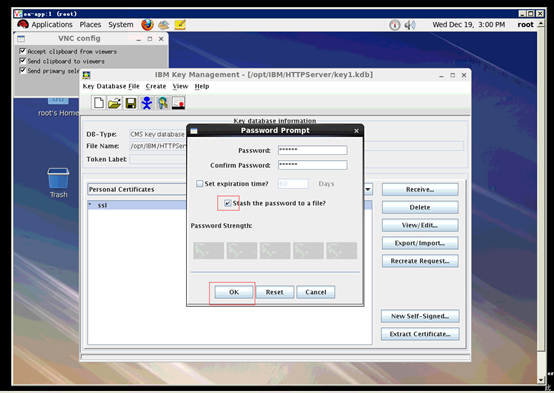This screenshot has width=554, height=393.
Task: Click the volume speaker icon in panel
Action: [x=410, y=25]
